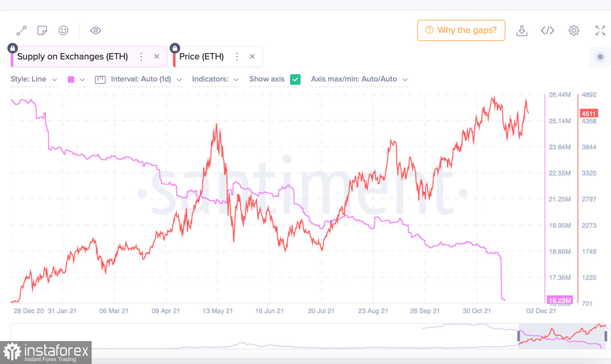Open Price (ETH) three-dot options menu

click(x=237, y=57)
